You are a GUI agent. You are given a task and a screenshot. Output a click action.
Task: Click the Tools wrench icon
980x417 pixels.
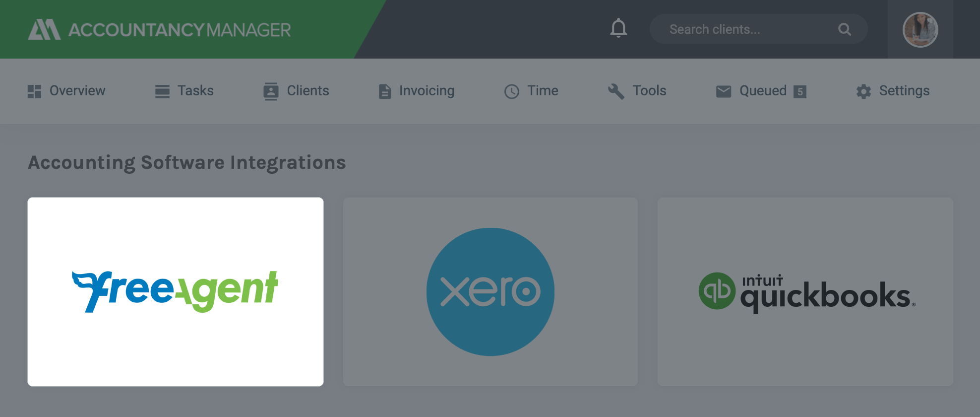(616, 91)
